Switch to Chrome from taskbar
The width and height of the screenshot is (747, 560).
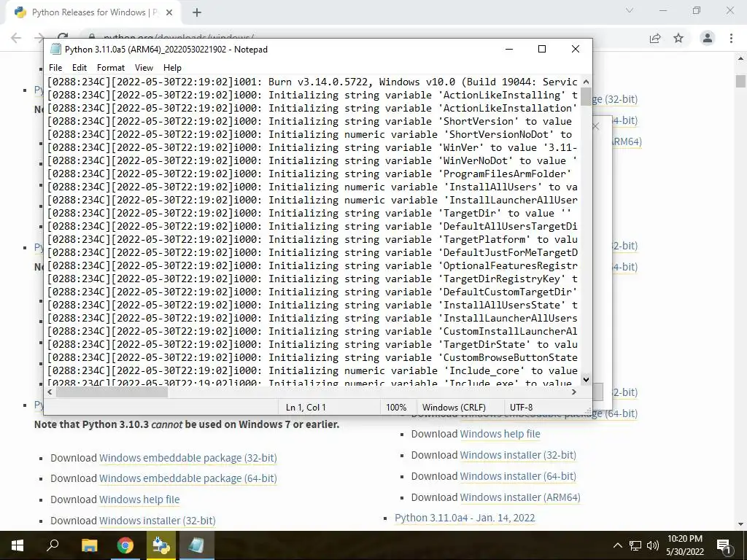tap(125, 545)
